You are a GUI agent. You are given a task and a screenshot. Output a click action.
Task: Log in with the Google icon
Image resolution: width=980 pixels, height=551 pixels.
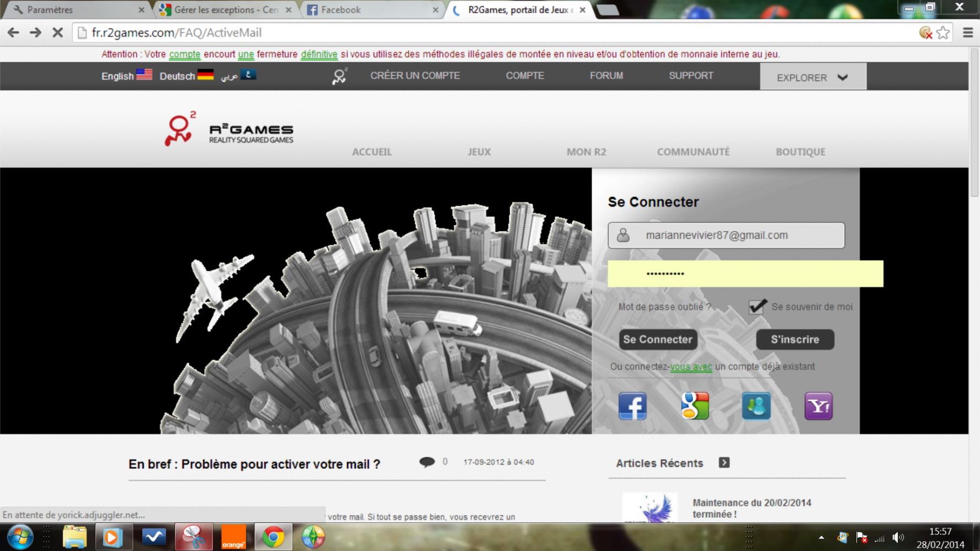pyautogui.click(x=695, y=406)
